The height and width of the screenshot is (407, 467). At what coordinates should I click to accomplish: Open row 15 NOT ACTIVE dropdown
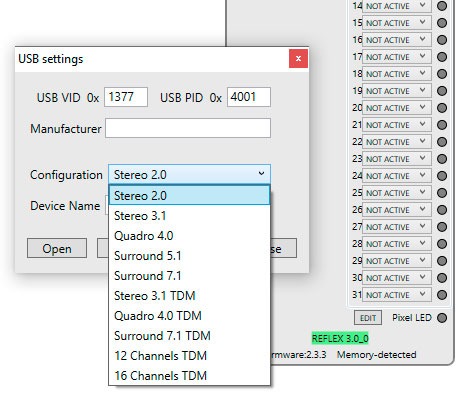pos(397,23)
